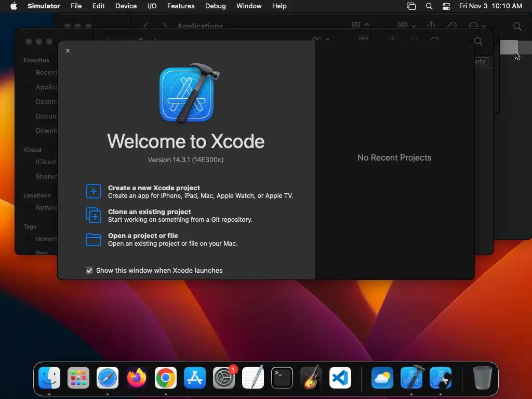Launch GarageBand from the Dock
The width and height of the screenshot is (532, 399).
311,377
